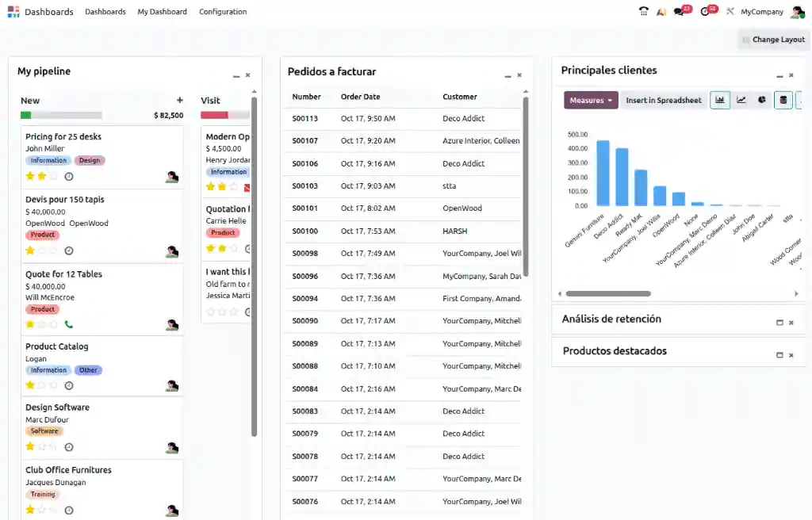Open the Discuss messages icon in top bar
The height and width of the screenshot is (520, 812).
click(679, 11)
